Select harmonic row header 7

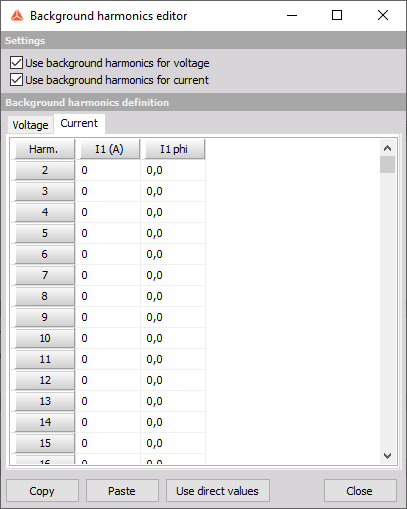pyautogui.click(x=45, y=275)
